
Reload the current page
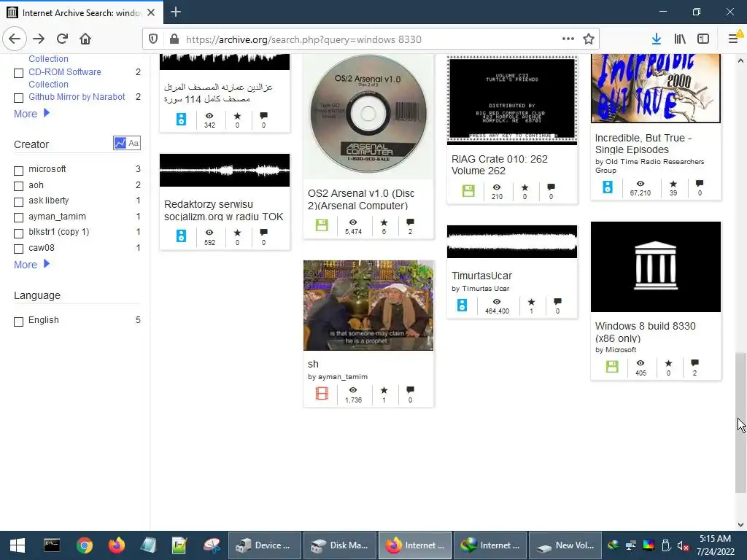click(x=62, y=39)
